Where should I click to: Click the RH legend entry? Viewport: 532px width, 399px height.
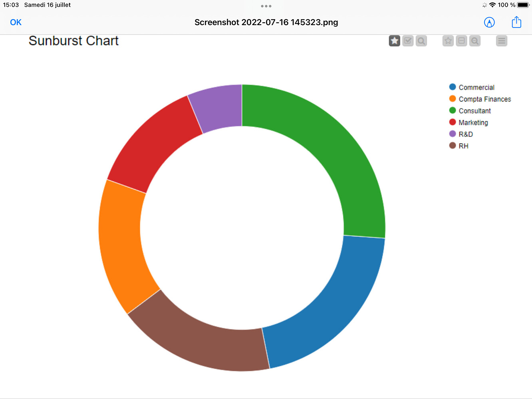click(x=463, y=146)
